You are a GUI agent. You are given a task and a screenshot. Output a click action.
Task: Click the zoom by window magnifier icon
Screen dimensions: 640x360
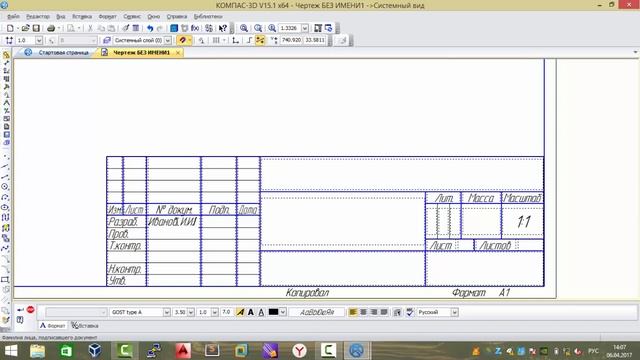click(258, 28)
